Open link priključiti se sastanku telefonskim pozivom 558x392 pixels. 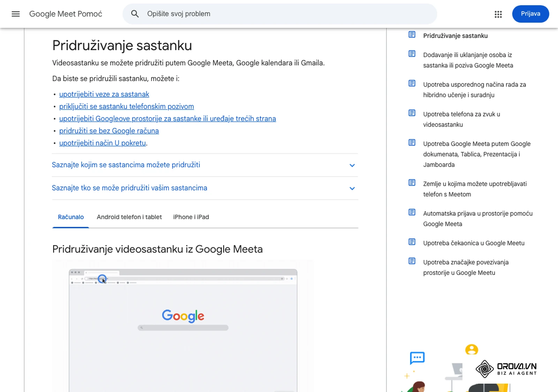[127, 107]
